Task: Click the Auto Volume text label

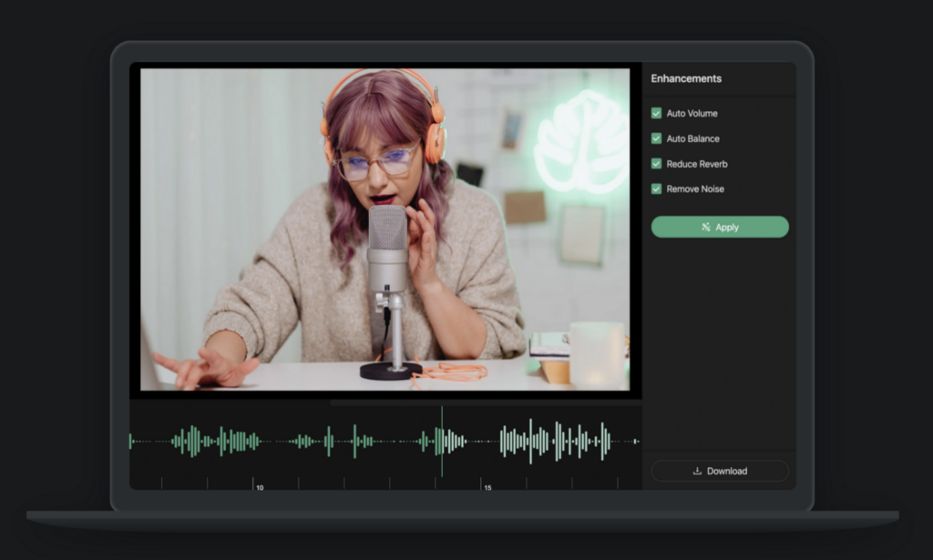Action: coord(692,113)
